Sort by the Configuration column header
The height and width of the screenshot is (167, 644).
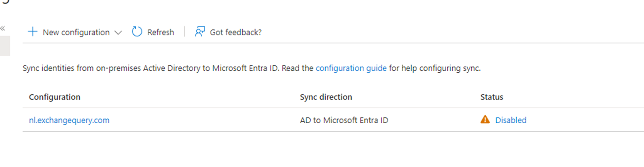pyautogui.click(x=55, y=97)
